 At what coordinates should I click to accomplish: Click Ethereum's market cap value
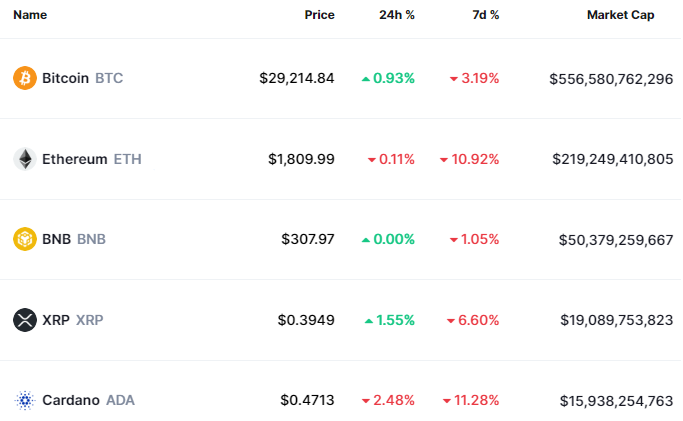click(612, 159)
